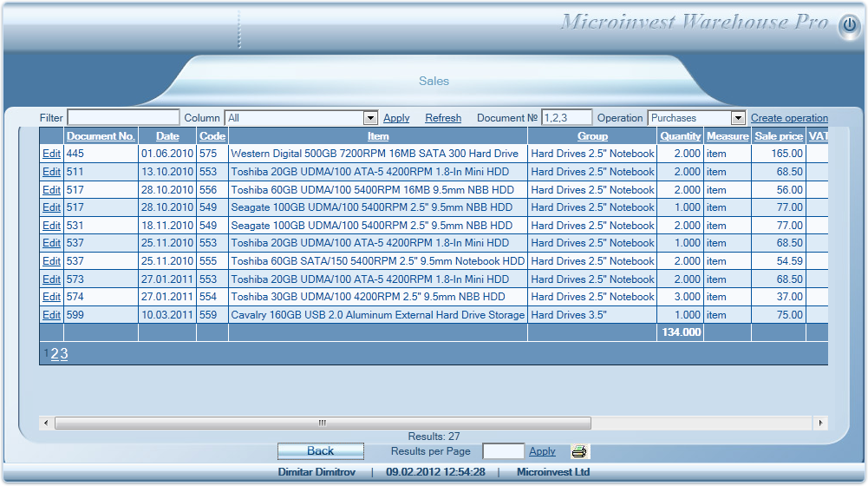Sort by Code column header
This screenshot has height=486, width=868.
(212, 136)
